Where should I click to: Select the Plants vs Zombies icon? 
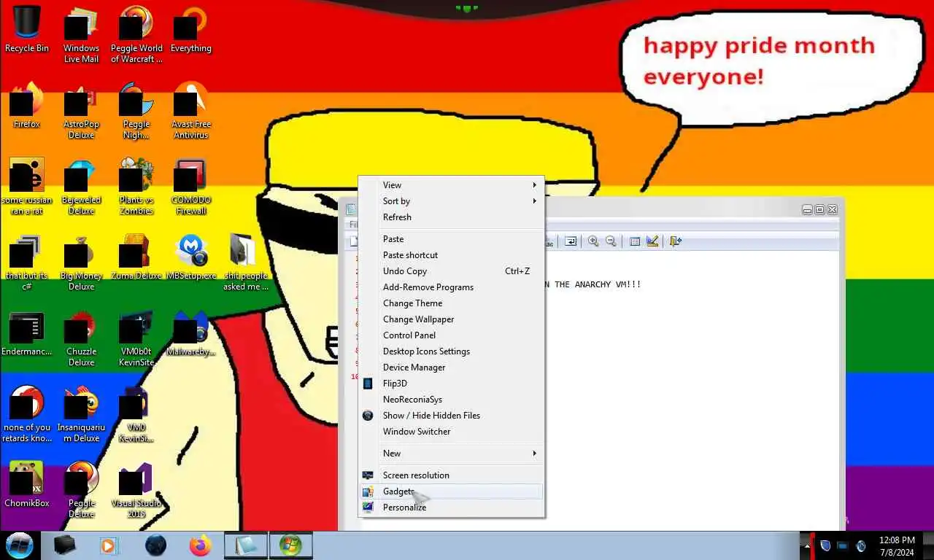pyautogui.click(x=136, y=185)
